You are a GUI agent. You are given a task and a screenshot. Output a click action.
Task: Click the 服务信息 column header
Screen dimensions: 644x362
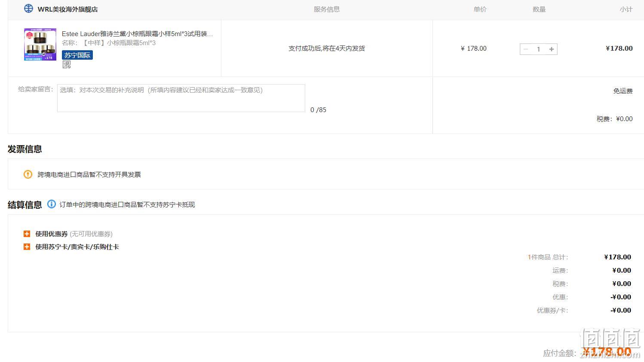pos(327,9)
